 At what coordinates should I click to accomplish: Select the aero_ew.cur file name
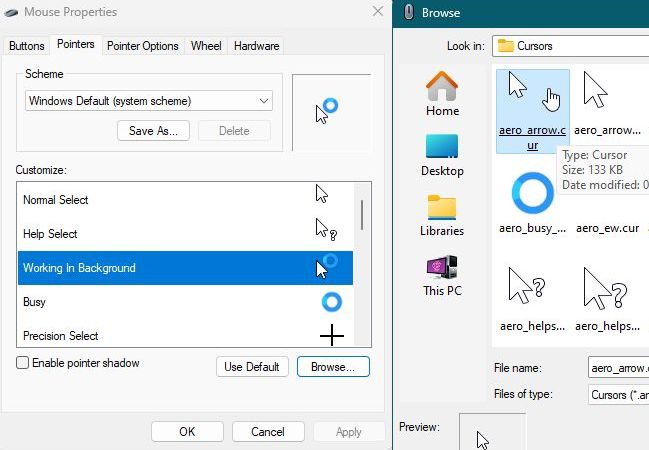click(x=607, y=228)
